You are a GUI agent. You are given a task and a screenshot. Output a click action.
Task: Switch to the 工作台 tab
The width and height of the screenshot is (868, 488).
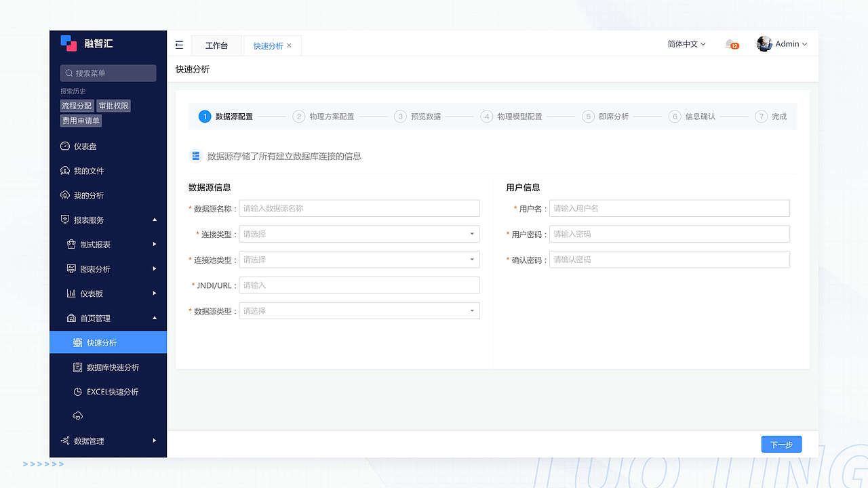pos(216,45)
